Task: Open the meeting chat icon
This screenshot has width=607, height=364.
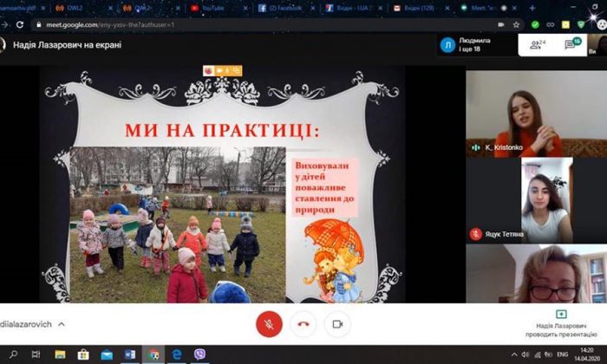Action: pos(575,43)
